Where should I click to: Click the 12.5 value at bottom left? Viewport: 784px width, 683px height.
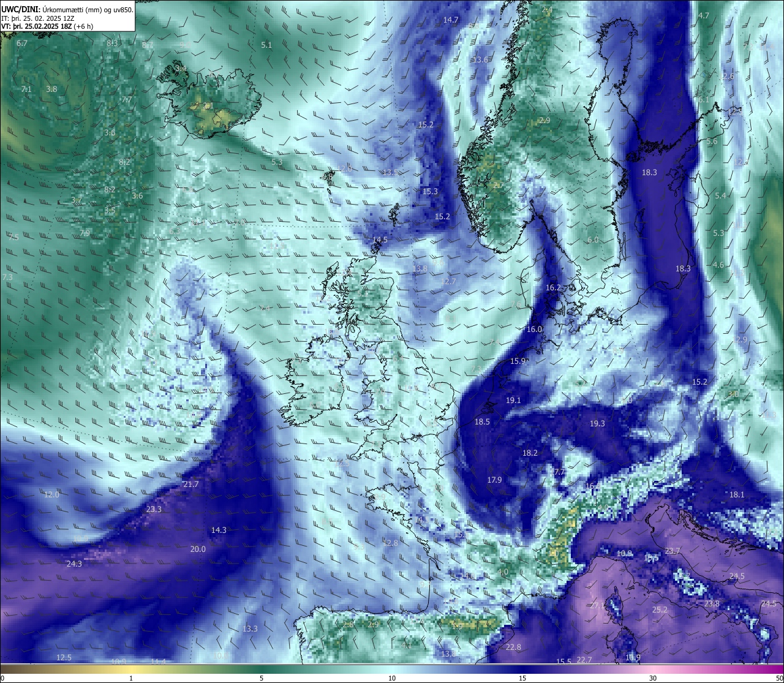coord(64,657)
